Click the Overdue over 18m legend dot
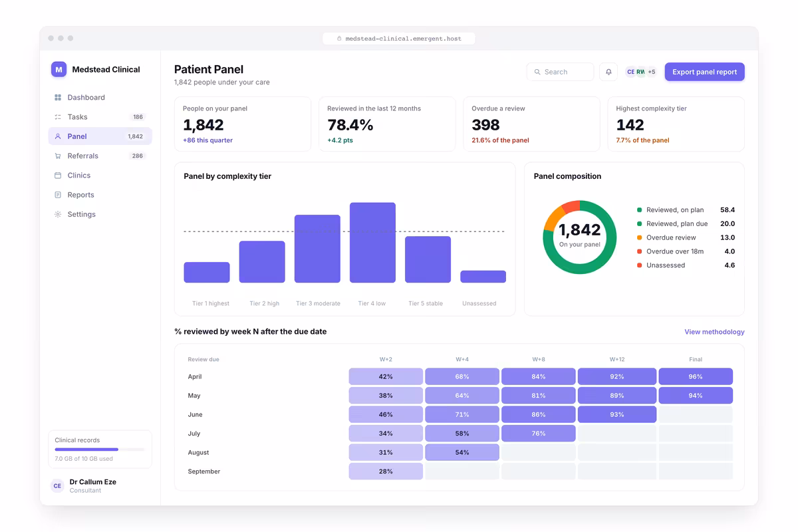Viewport: 798px width, 532px height. click(x=640, y=251)
